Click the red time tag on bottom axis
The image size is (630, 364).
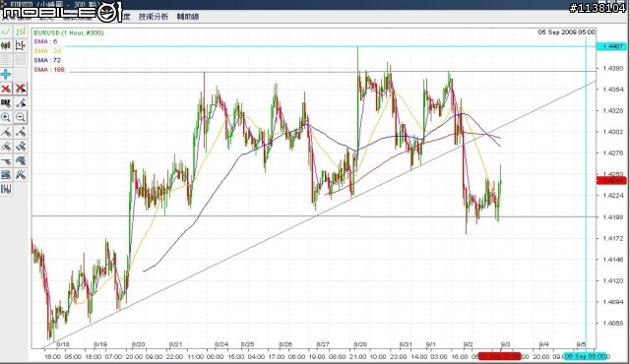click(x=499, y=356)
